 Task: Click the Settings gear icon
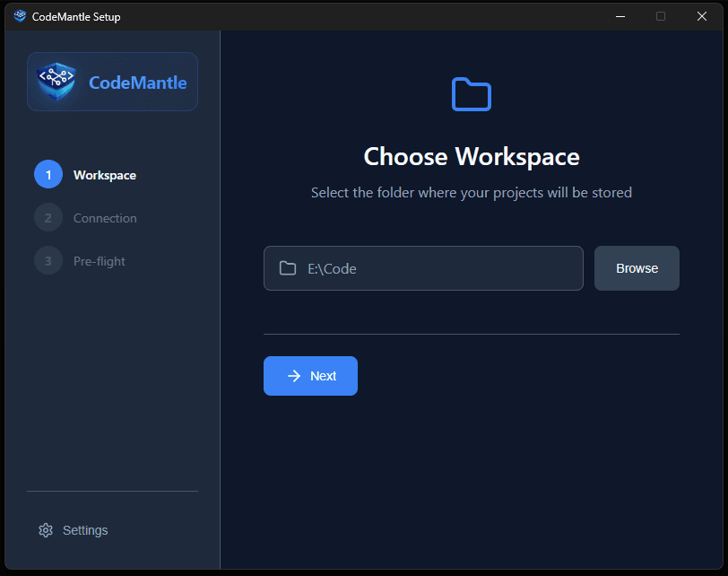46,530
